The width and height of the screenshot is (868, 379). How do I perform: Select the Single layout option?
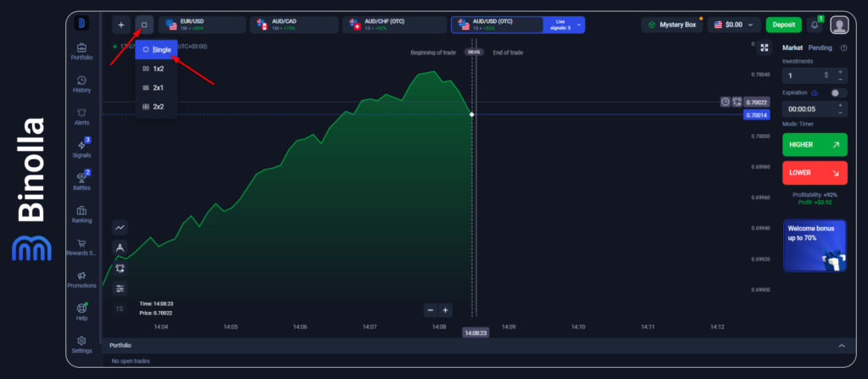(156, 49)
